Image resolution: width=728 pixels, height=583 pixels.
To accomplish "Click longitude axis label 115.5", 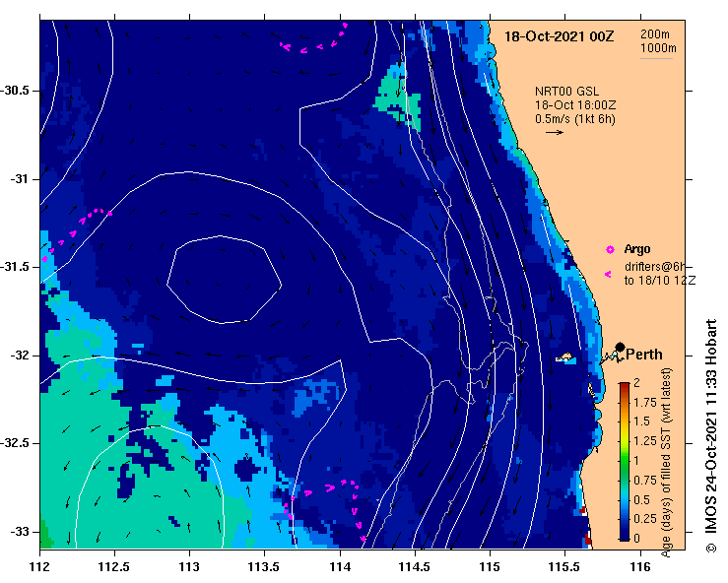I will pos(565,567).
